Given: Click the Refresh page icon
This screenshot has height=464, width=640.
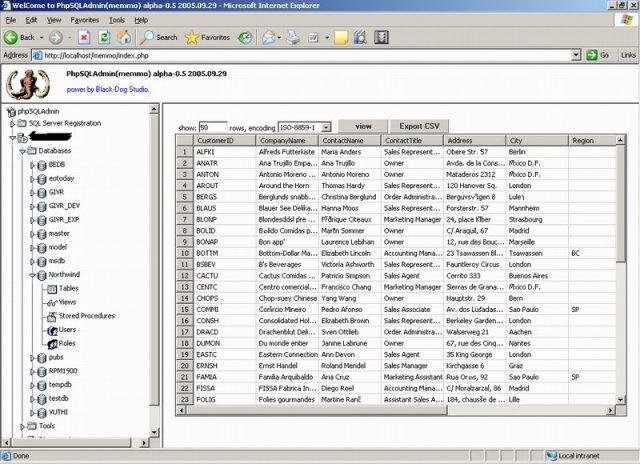Looking at the screenshot, I should [103, 37].
